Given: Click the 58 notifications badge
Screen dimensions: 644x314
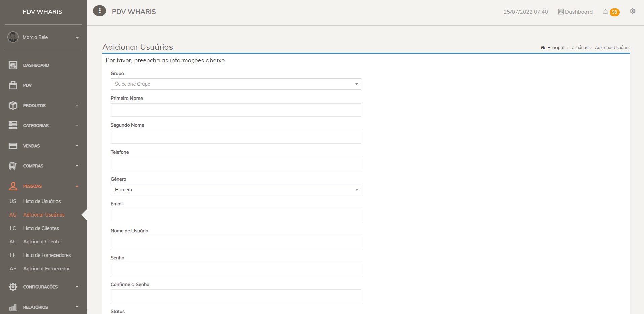Looking at the screenshot, I should tap(614, 12).
